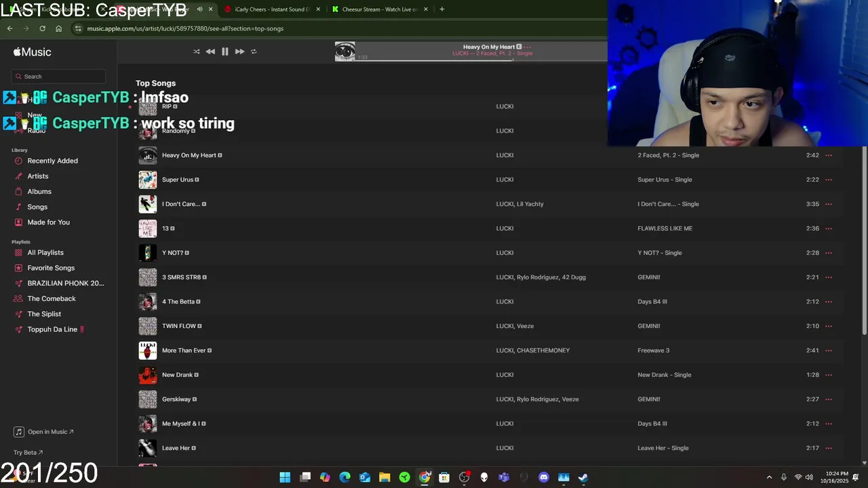Open Microsoft Teams from taskbar
Image resolution: width=868 pixels, height=488 pixels.
click(504, 477)
